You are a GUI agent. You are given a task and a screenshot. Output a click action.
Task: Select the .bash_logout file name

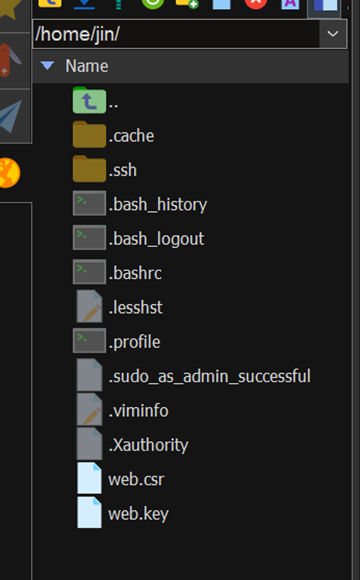pyautogui.click(x=156, y=239)
